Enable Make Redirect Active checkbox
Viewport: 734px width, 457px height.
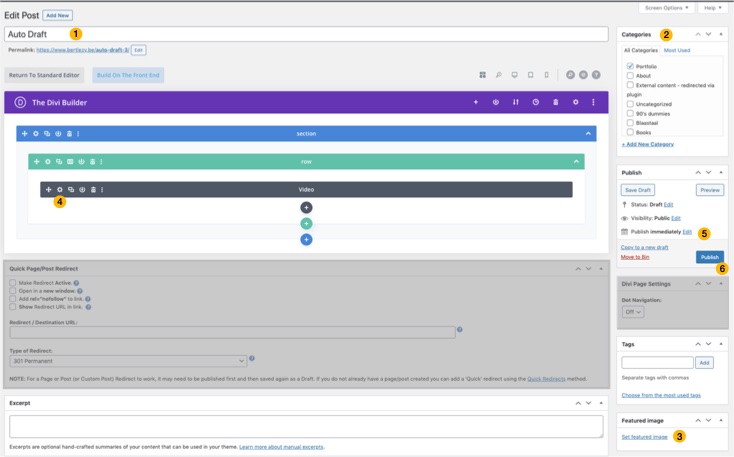12,283
